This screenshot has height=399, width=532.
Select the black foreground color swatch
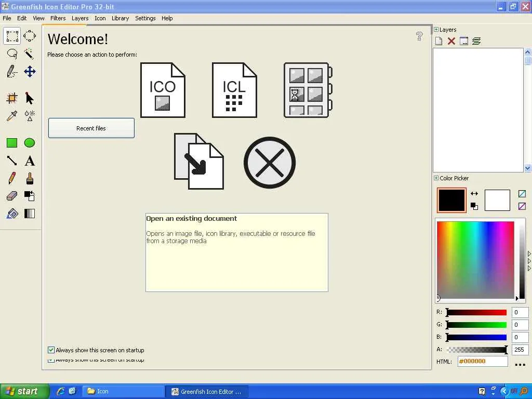451,200
